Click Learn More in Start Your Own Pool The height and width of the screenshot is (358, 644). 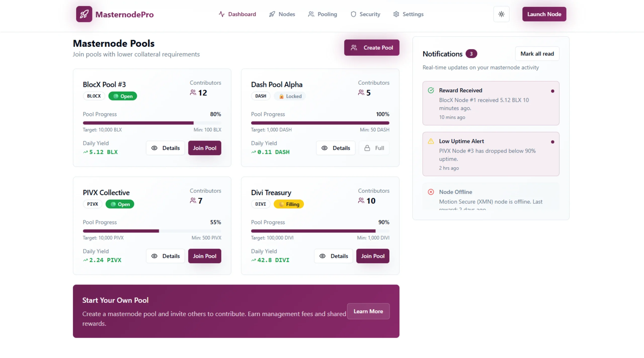click(368, 311)
